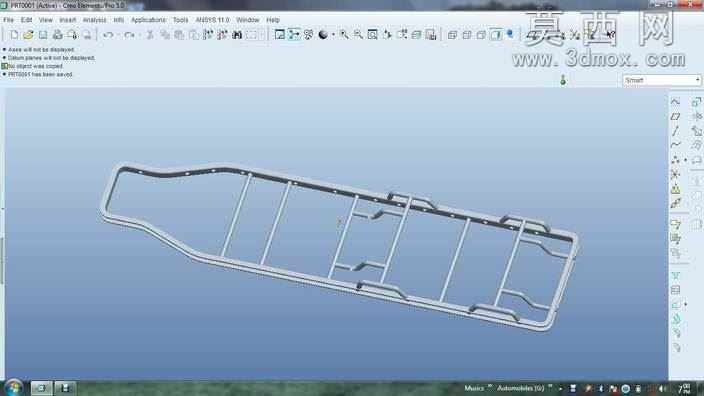The image size is (704, 396).
Task: Create a datum point
Action: 675,160
